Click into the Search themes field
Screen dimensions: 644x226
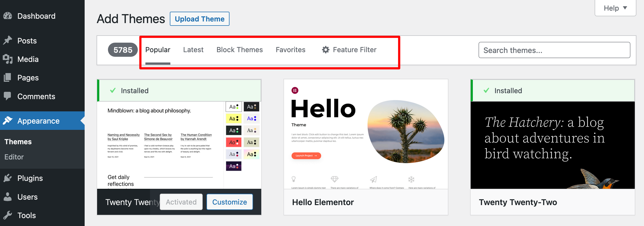[554, 50]
